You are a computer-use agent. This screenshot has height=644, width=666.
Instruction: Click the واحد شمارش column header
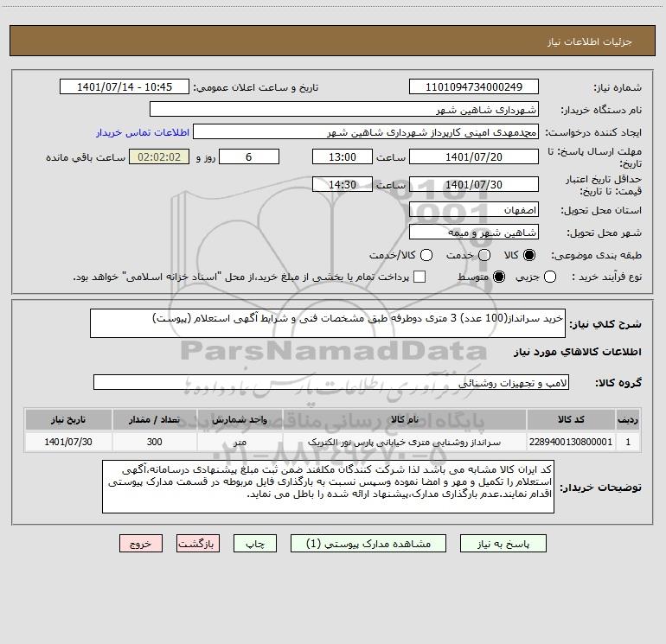(240, 420)
